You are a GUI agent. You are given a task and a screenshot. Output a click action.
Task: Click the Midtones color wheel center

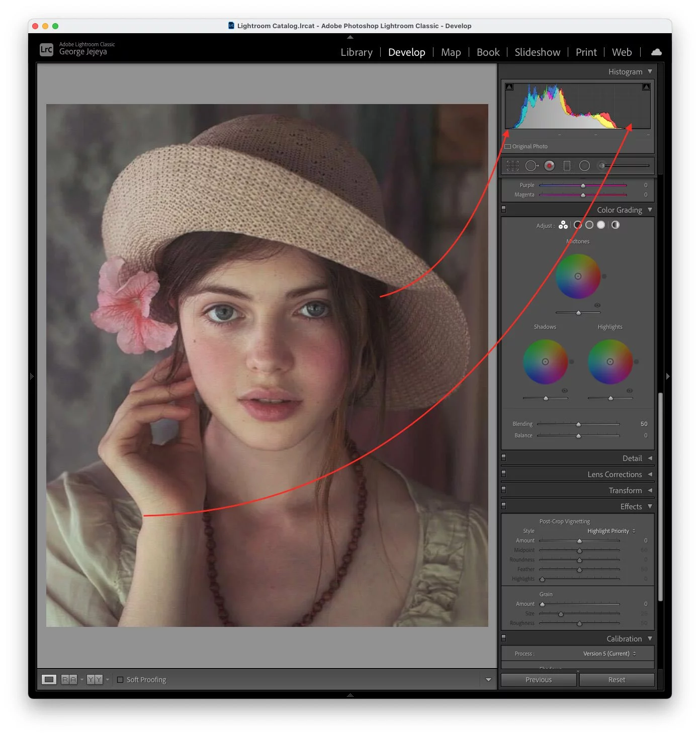pyautogui.click(x=578, y=276)
